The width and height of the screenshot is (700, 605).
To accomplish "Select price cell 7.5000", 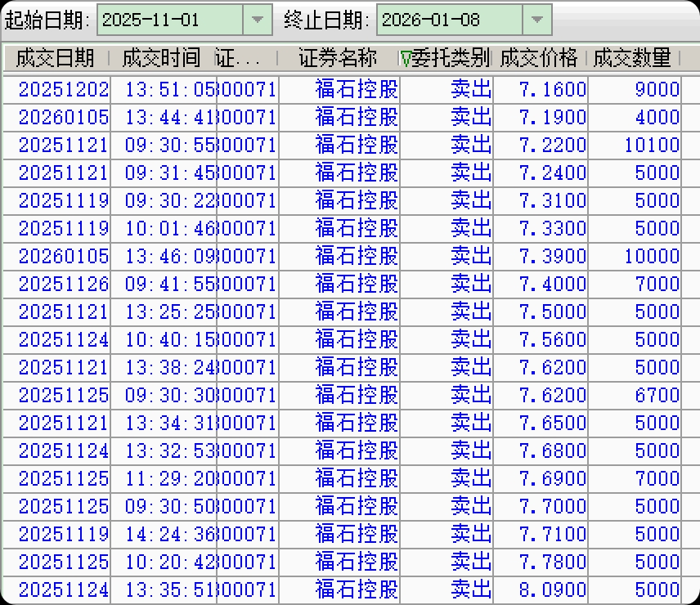I will tap(541, 311).
